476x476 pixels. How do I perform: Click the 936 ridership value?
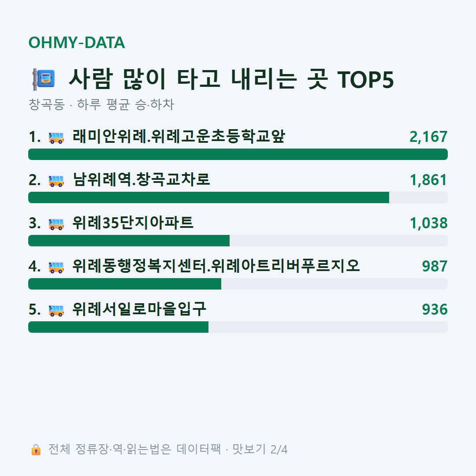[435, 310]
